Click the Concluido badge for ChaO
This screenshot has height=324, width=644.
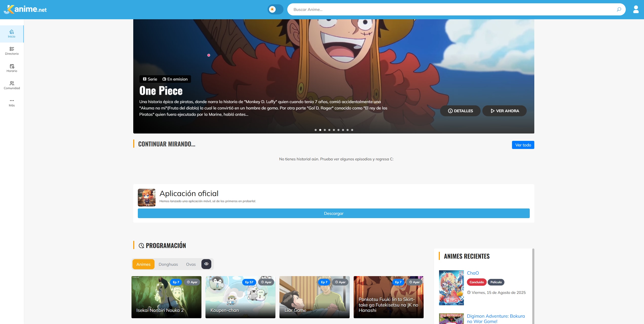tap(477, 282)
